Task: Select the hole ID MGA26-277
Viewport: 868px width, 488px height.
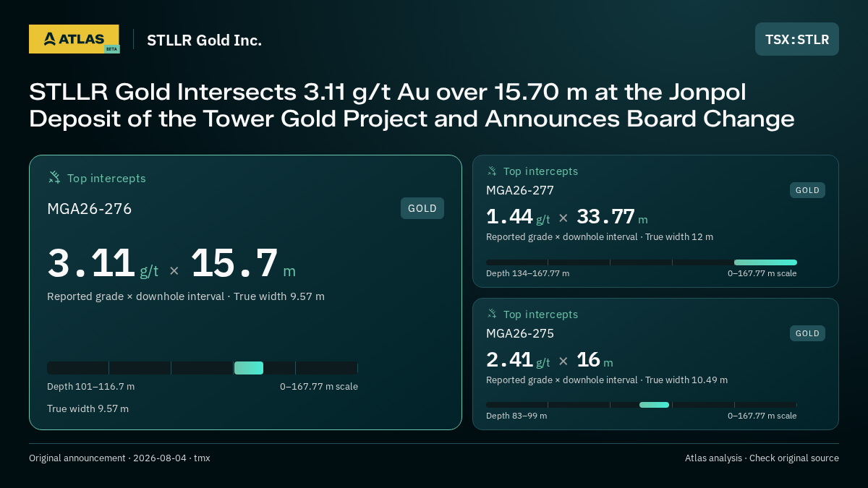Action: point(520,191)
